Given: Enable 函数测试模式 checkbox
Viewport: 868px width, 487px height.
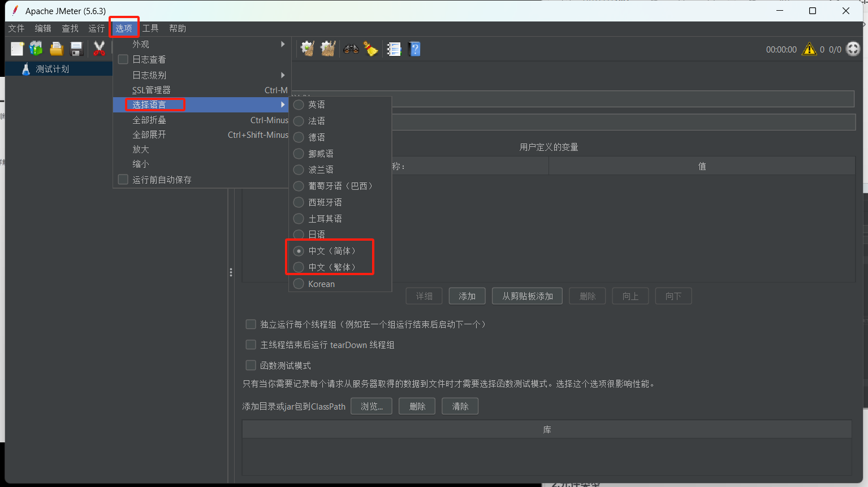Looking at the screenshot, I should (251, 365).
